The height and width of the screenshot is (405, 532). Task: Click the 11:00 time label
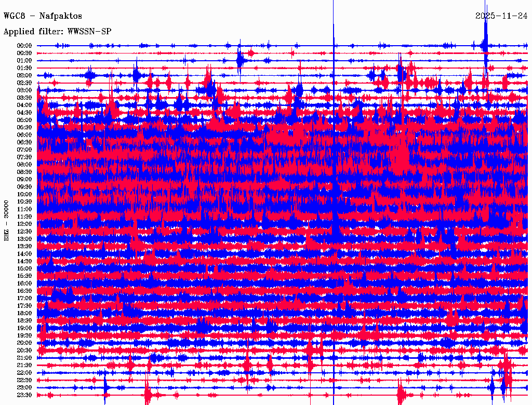click(x=24, y=209)
